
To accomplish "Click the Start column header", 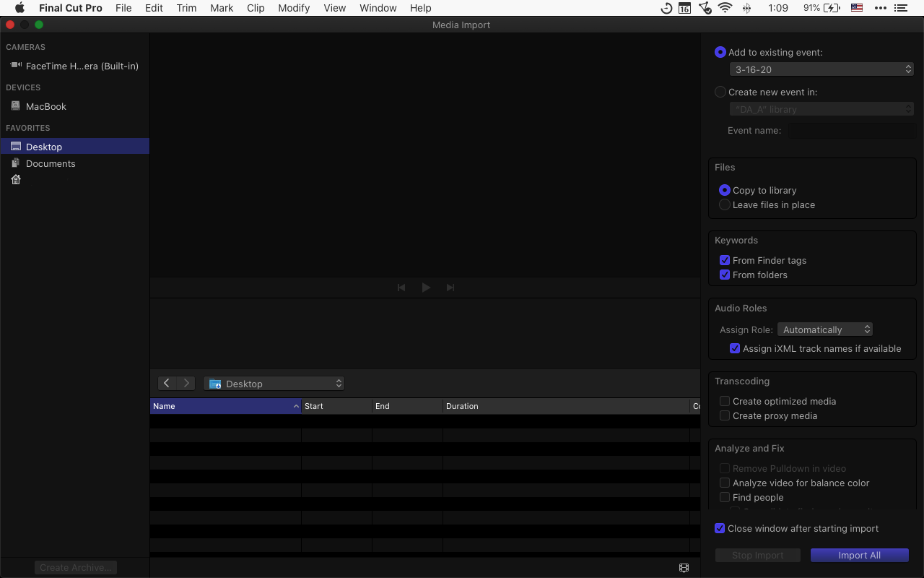I will click(336, 406).
